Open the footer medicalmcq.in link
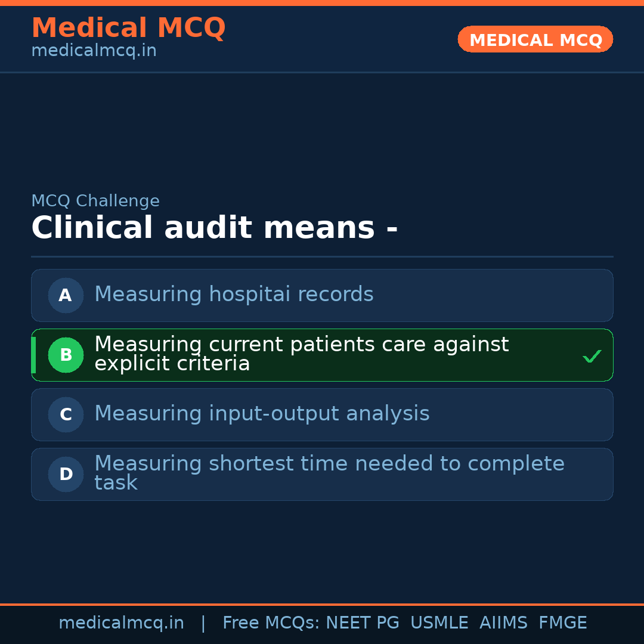Viewport: 644px width, 644px height. tap(121, 623)
